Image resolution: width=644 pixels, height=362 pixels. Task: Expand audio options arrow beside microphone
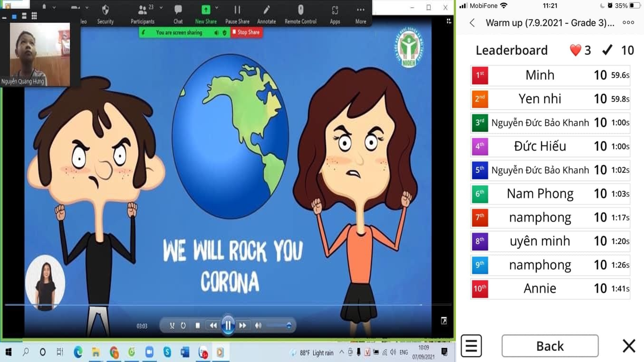(54, 7)
